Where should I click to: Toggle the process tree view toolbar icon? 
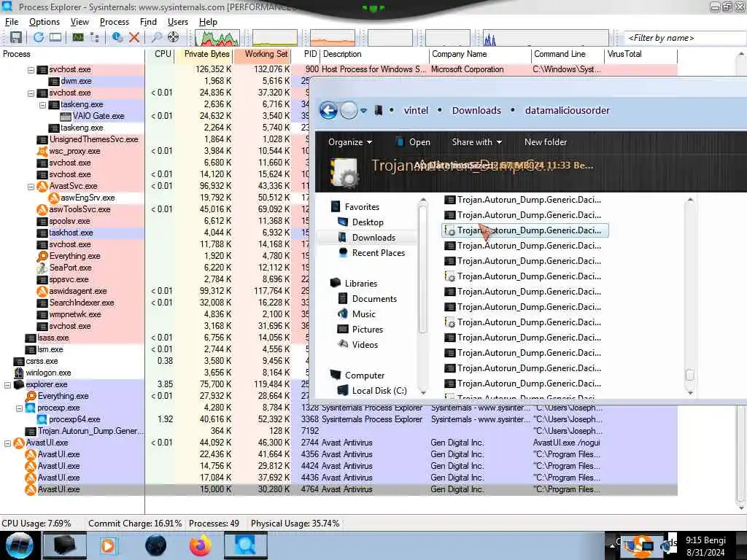pyautogui.click(x=94, y=37)
